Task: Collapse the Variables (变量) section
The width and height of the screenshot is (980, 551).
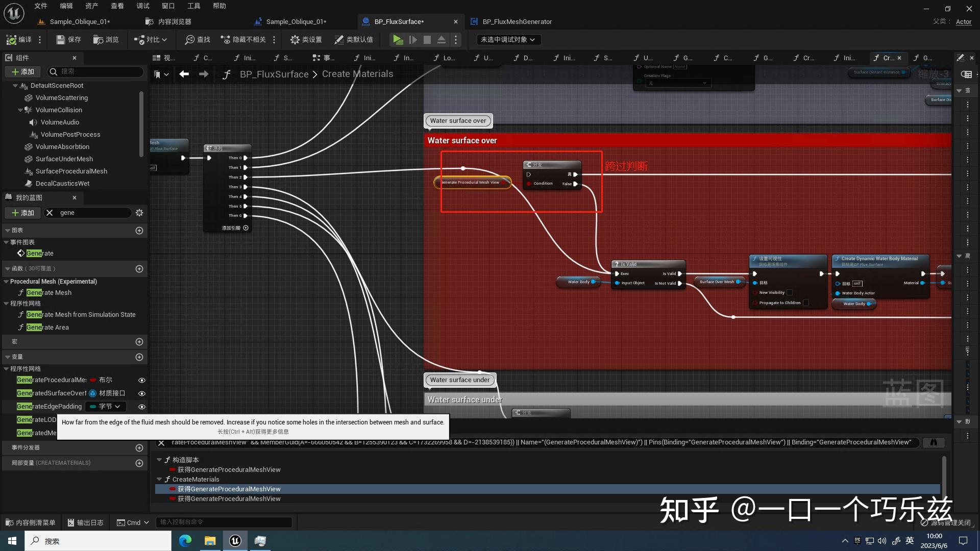Action: point(7,357)
